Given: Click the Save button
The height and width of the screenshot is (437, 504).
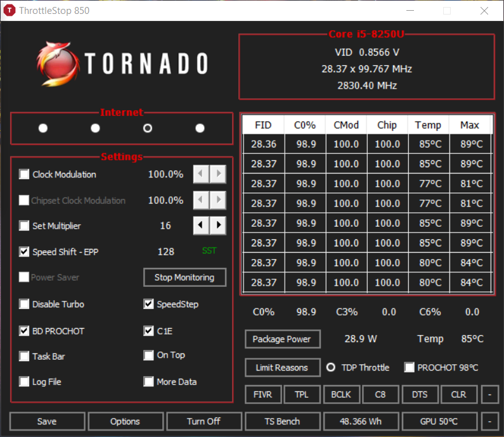Looking at the screenshot, I should coord(48,421).
